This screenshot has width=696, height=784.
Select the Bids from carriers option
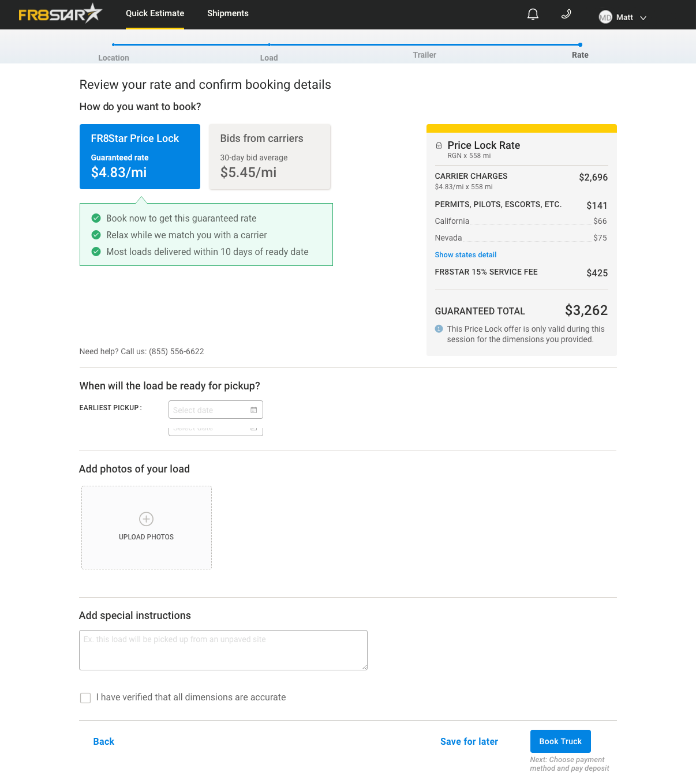tap(270, 156)
